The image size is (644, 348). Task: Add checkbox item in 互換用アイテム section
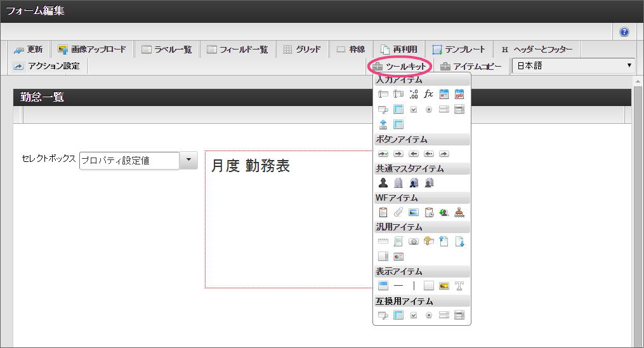coord(414,315)
